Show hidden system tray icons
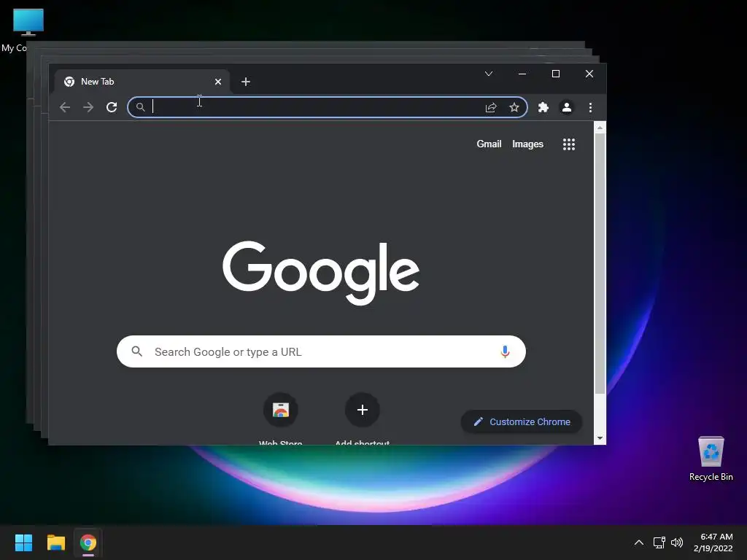The image size is (747, 560). (x=639, y=542)
